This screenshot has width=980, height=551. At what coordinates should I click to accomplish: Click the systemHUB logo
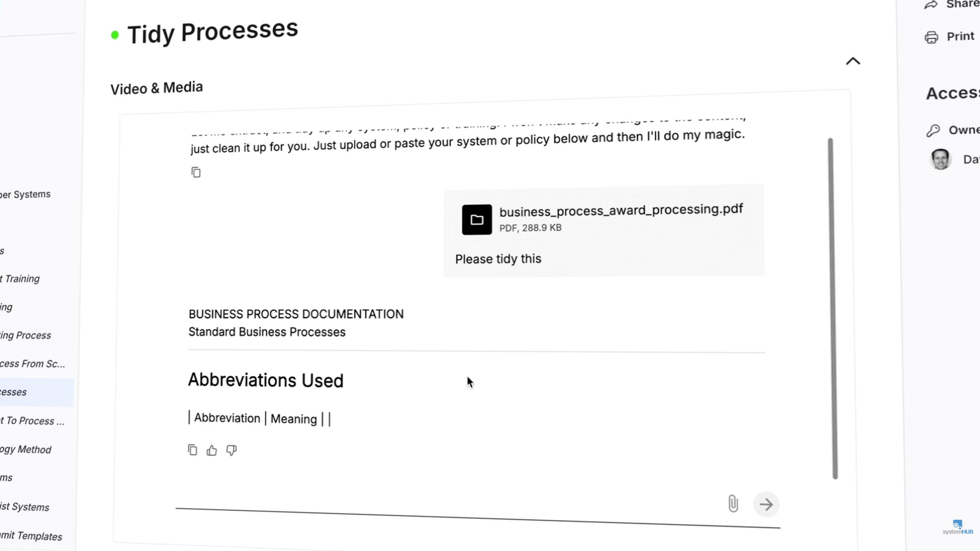[x=958, y=526]
